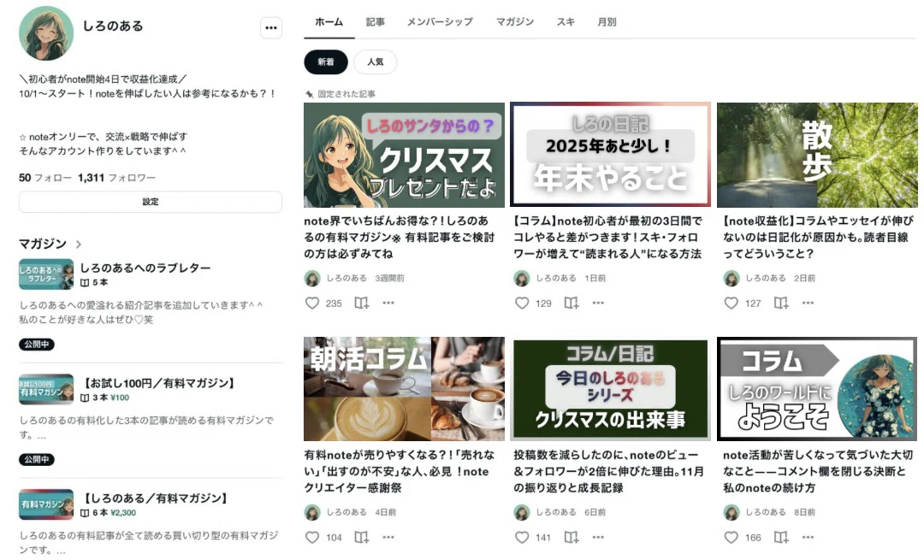Switch to the ホーム tab

coord(329,21)
